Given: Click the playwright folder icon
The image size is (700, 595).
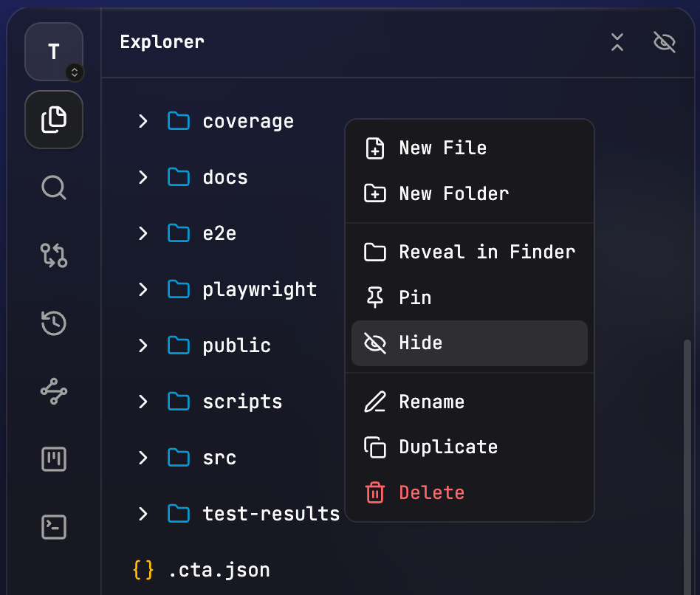Looking at the screenshot, I should tap(179, 289).
